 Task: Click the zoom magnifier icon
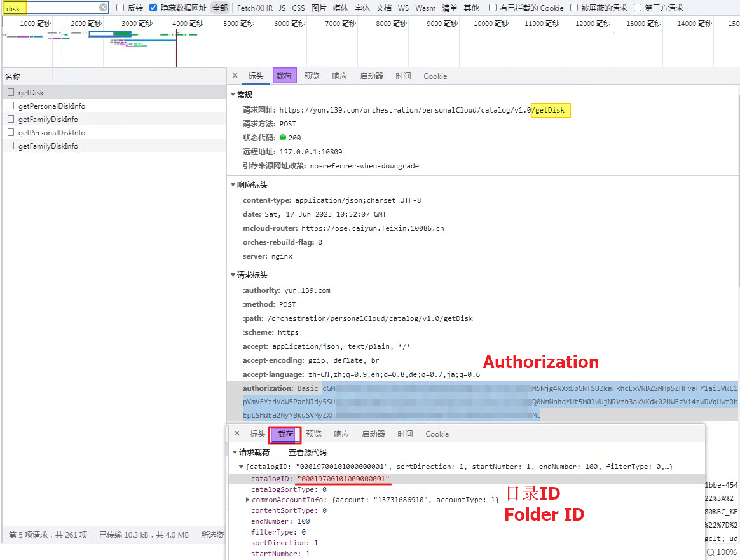point(711,552)
